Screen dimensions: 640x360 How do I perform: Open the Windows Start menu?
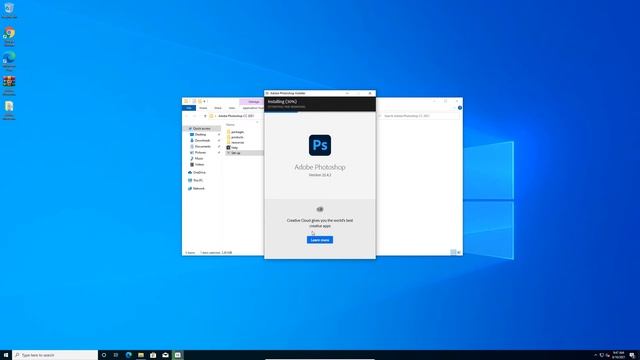coord(6,355)
